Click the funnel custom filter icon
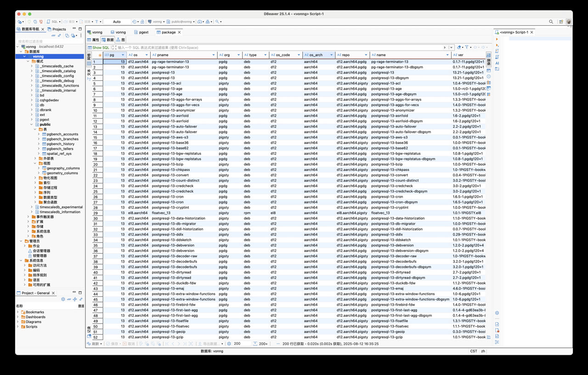588x375 pixels. click(467, 47)
